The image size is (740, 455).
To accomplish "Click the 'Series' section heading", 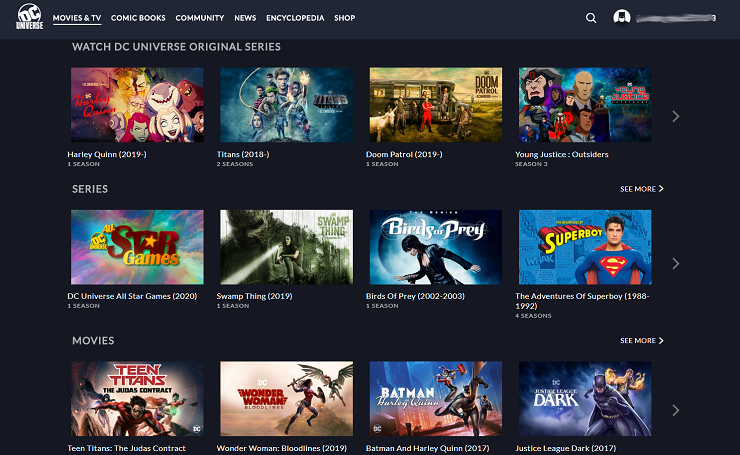I will tap(90, 189).
